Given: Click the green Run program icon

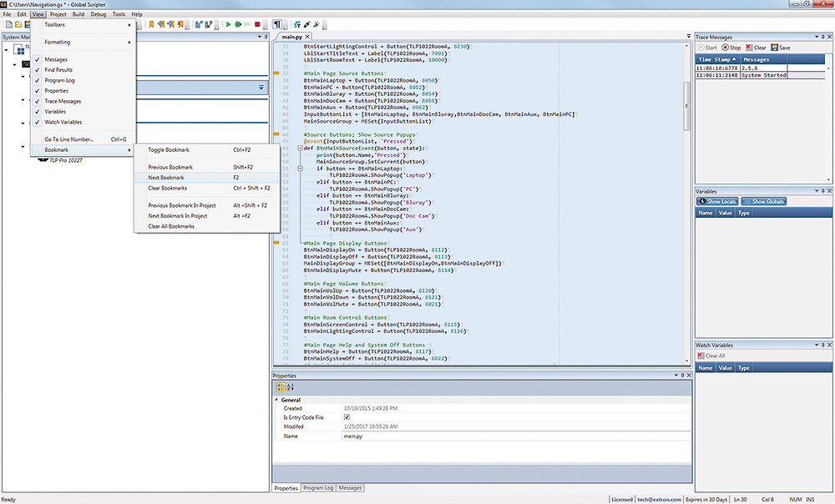Looking at the screenshot, I should click(x=229, y=25).
